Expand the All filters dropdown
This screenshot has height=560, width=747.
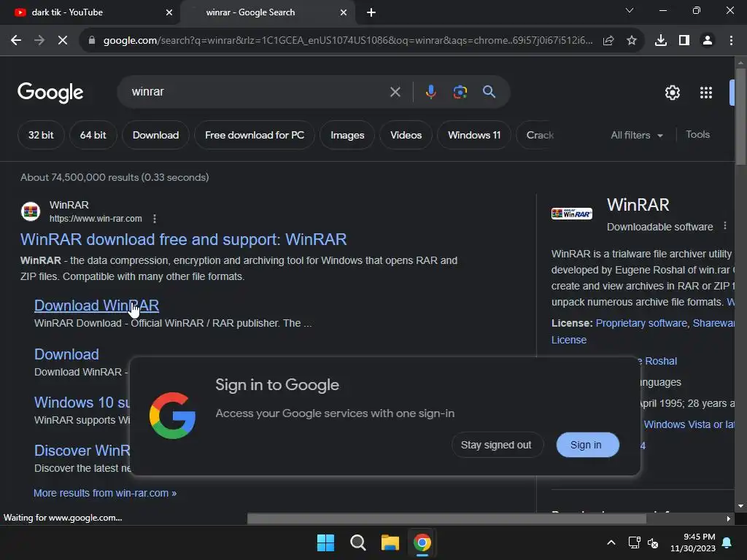tap(637, 135)
